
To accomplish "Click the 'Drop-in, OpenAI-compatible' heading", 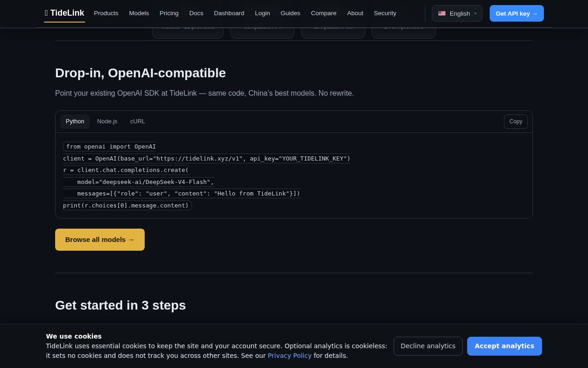I will (x=141, y=73).
